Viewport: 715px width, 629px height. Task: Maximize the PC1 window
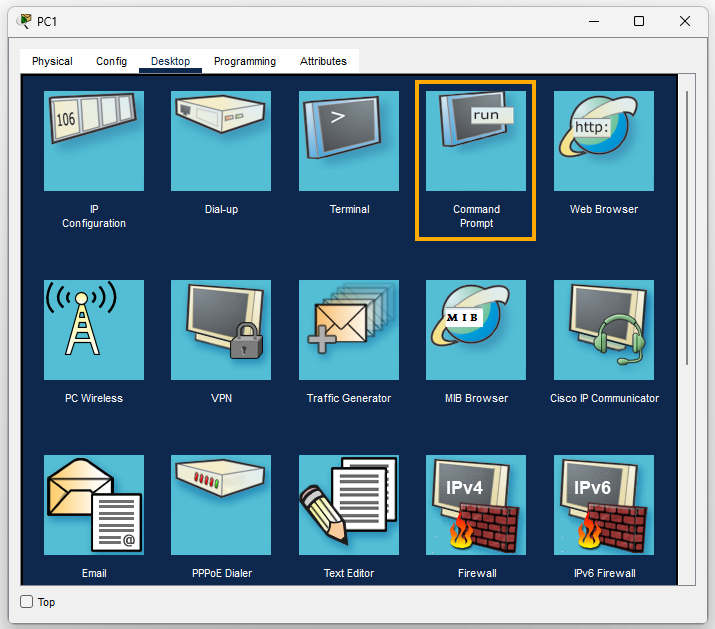pyautogui.click(x=639, y=21)
